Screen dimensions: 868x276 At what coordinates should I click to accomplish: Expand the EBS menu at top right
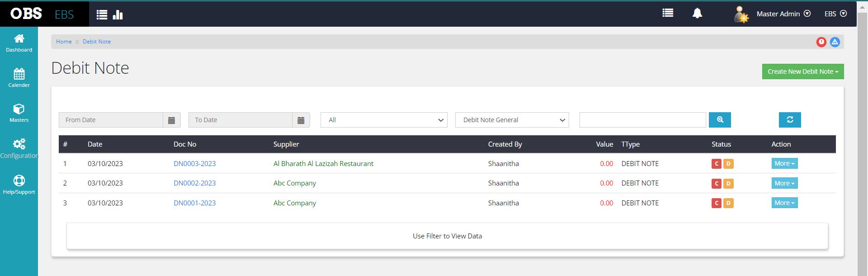[x=835, y=14]
